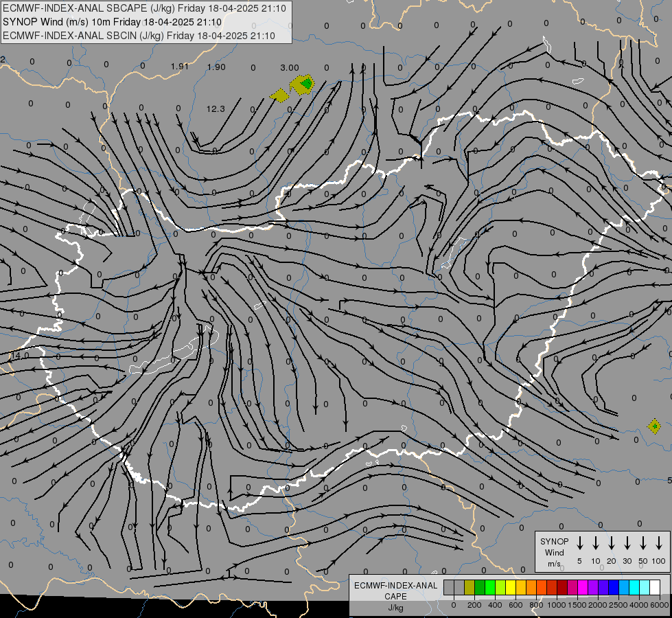Click the 1.90 value on the map
Image resolution: width=672 pixels, height=618 pixels.
[x=216, y=67]
